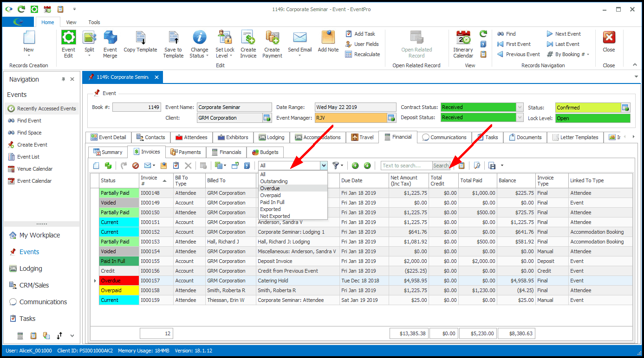Open the invoice filter dropdown arrow
This screenshot has width=644, height=358.
(324, 166)
